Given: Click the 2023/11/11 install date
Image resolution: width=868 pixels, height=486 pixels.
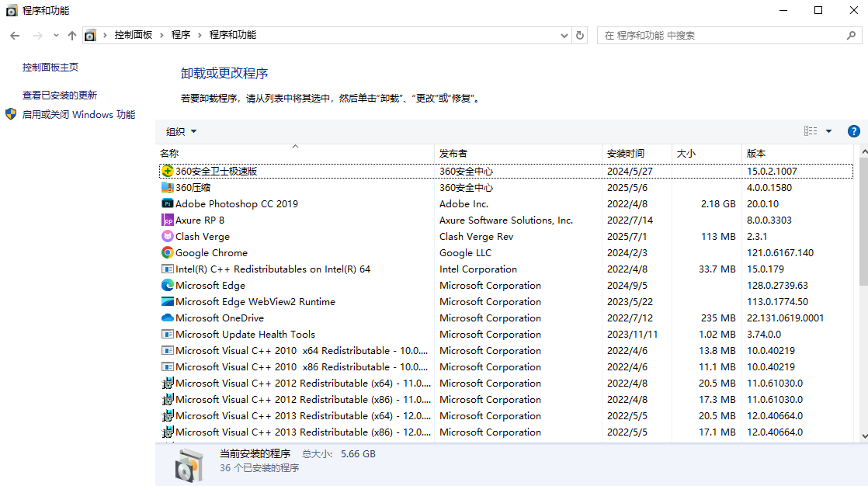Looking at the screenshot, I should (632, 335).
